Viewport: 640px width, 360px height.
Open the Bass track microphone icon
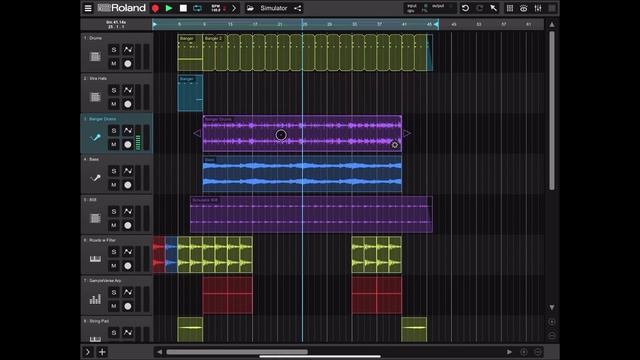95,178
